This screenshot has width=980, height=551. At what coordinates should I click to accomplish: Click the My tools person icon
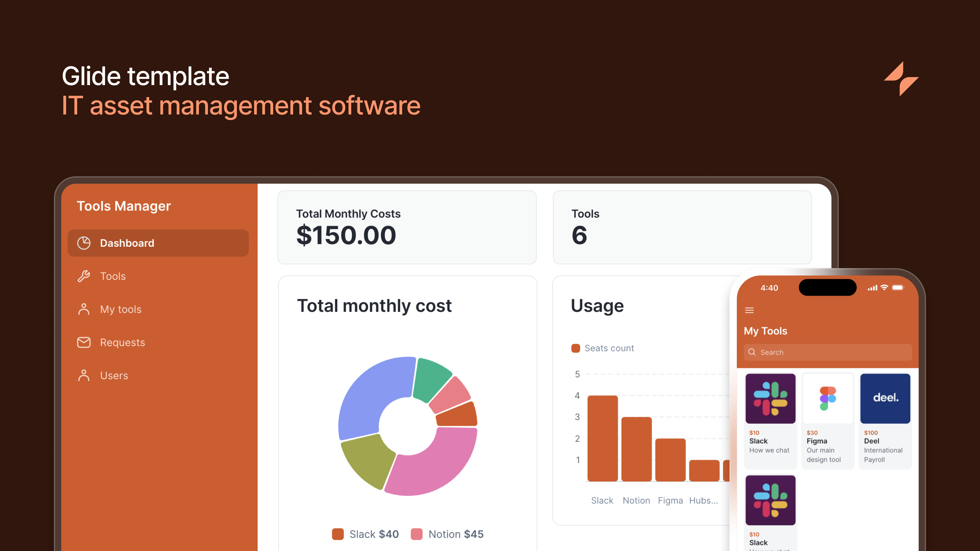[x=84, y=309]
